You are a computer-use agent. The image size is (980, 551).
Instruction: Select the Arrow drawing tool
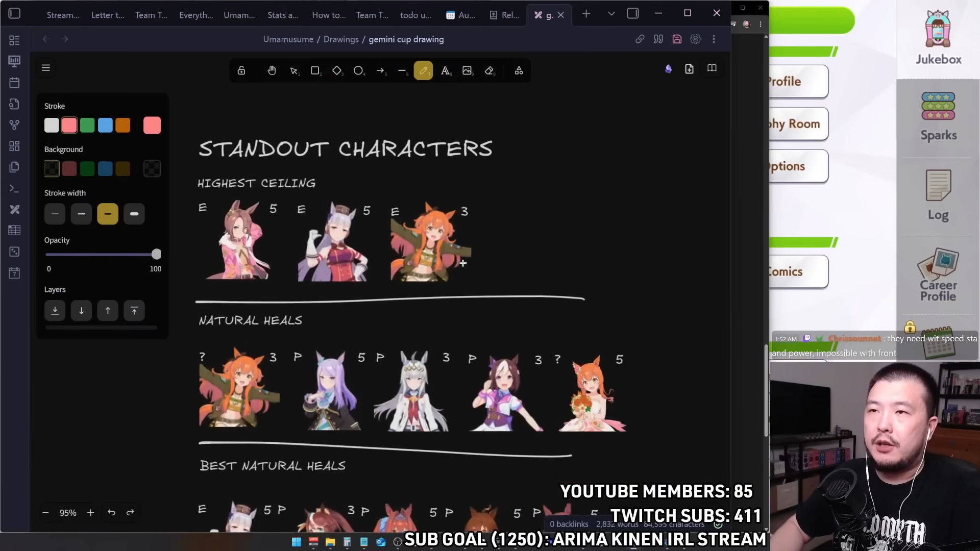click(x=380, y=71)
